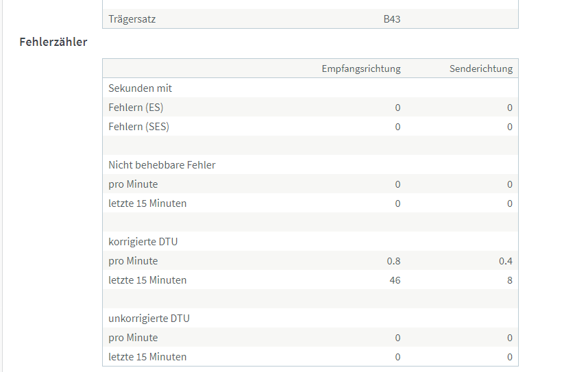Image resolution: width=588 pixels, height=372 pixels.
Task: Select the value 8 in Senderichtung column
Action: click(510, 280)
